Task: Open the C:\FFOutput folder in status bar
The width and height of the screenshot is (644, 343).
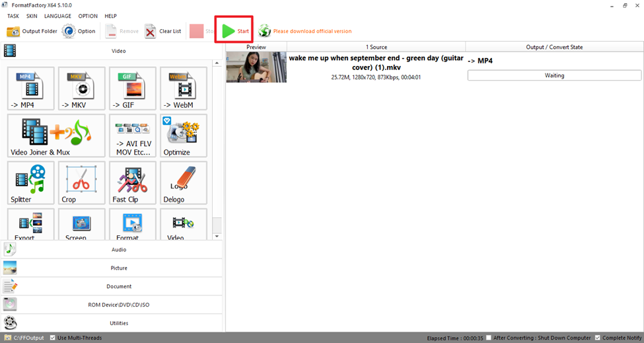Action: [24, 338]
